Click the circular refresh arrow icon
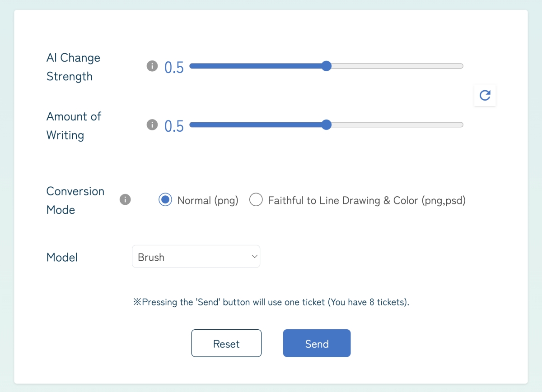This screenshot has height=392, width=542. (485, 95)
